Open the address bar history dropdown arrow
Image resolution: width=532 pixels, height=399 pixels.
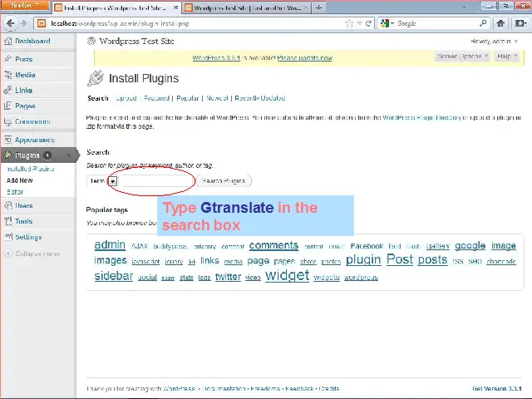coord(359,23)
